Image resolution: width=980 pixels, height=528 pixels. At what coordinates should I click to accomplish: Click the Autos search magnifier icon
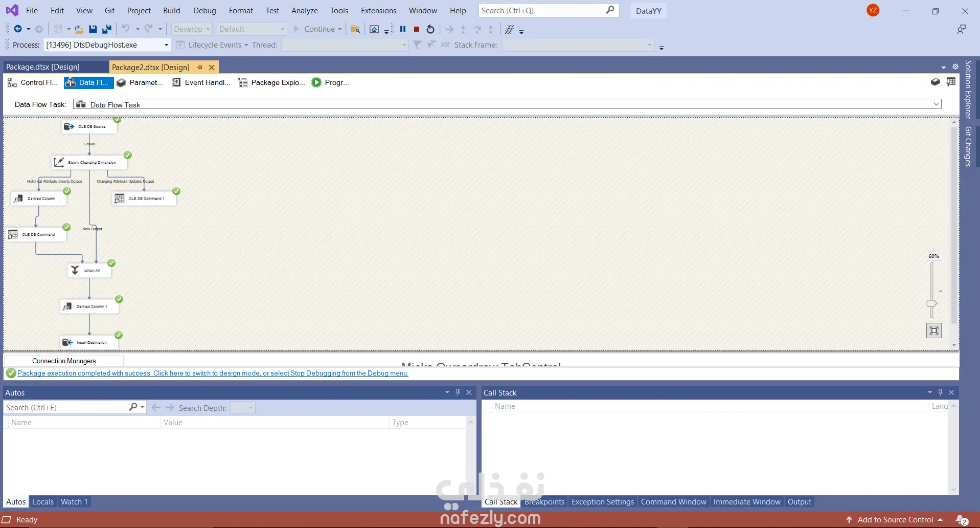pos(133,407)
